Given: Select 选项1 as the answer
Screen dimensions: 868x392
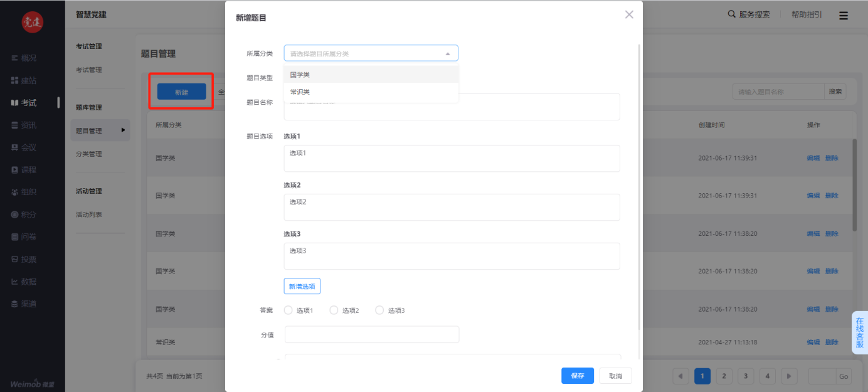Looking at the screenshot, I should [288, 310].
